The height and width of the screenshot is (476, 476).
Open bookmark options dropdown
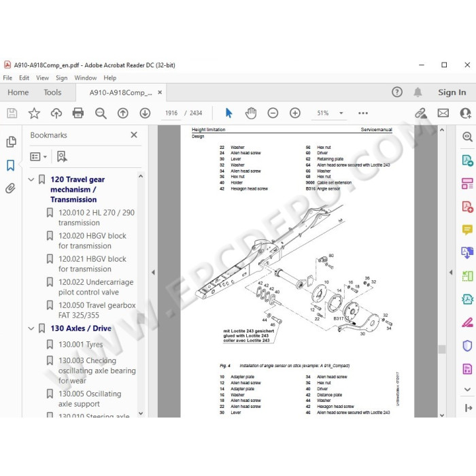click(x=38, y=156)
